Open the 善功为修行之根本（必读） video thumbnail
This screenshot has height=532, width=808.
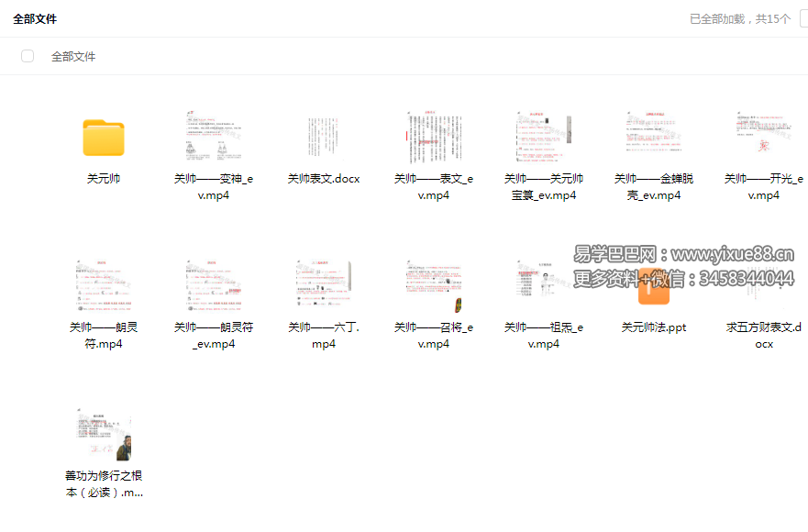(x=104, y=434)
